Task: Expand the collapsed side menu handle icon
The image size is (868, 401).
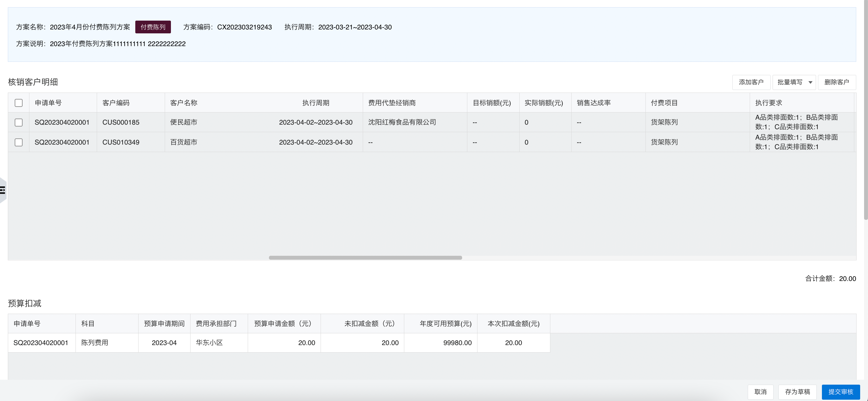Action: [x=3, y=190]
